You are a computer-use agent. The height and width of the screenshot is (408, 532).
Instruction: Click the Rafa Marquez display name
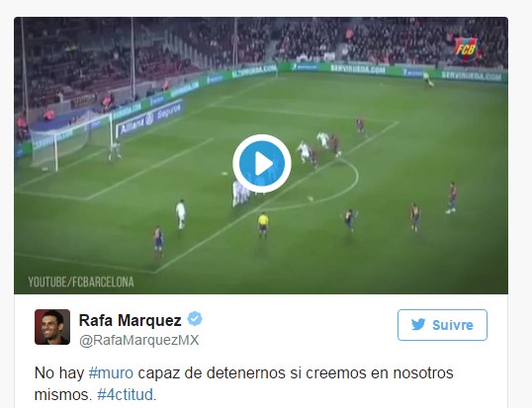pos(131,320)
